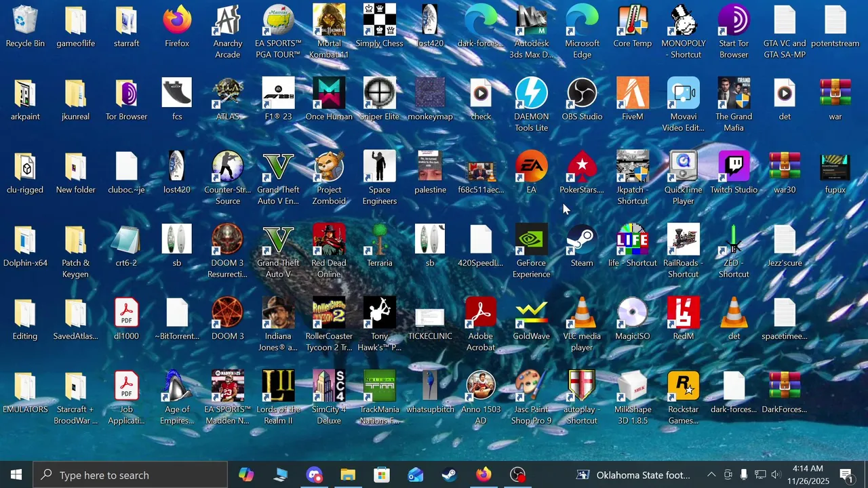Launch Microsoft Edge from the desktop
Screen dimensions: 868x488
582,33
